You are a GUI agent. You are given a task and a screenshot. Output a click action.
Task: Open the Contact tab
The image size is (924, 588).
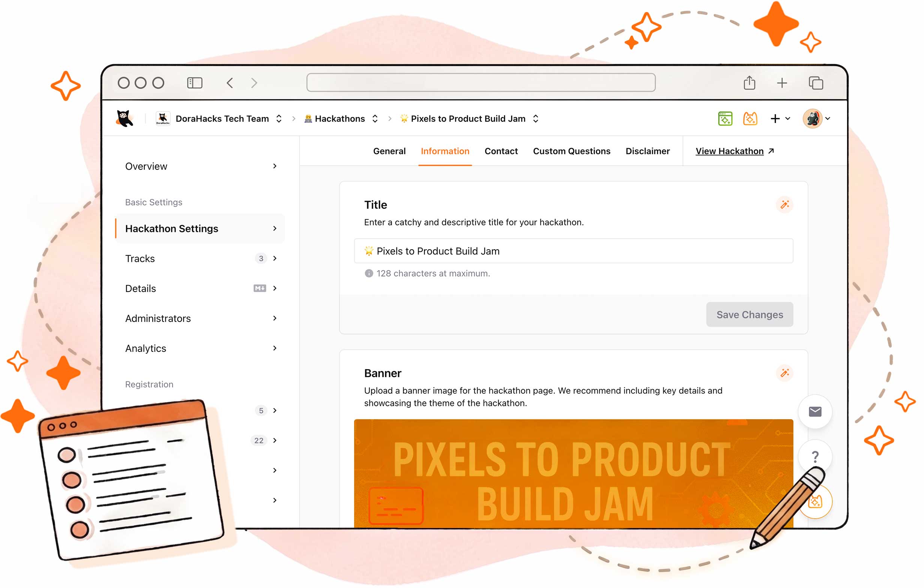pyautogui.click(x=501, y=151)
